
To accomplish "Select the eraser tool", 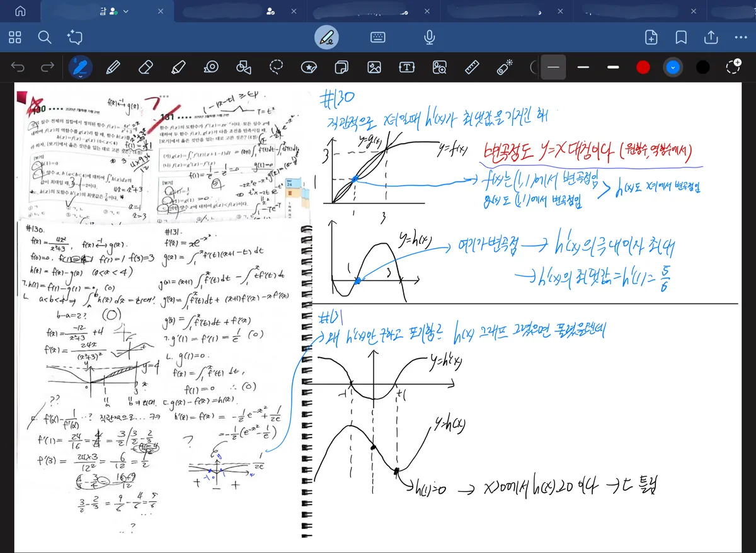I will pos(146,67).
